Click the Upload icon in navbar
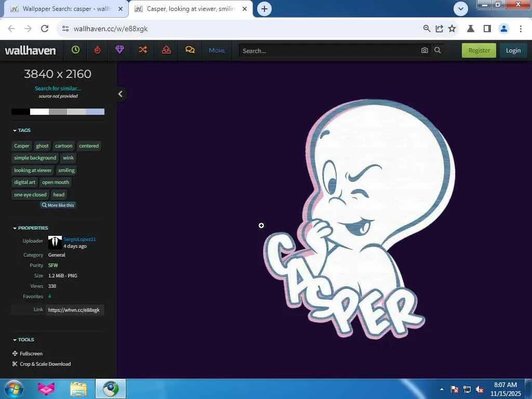532x399 pixels. (x=166, y=50)
